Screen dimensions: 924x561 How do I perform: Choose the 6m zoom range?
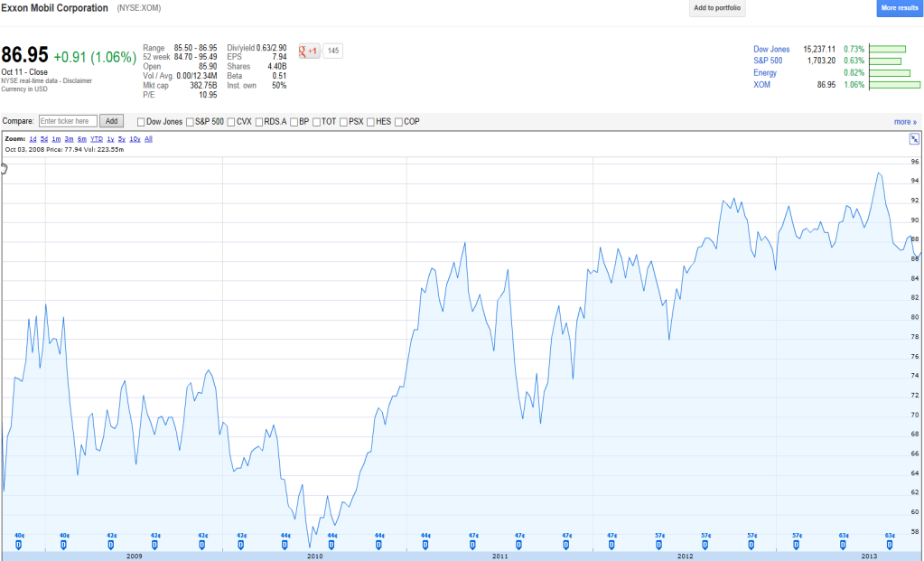pyautogui.click(x=82, y=139)
